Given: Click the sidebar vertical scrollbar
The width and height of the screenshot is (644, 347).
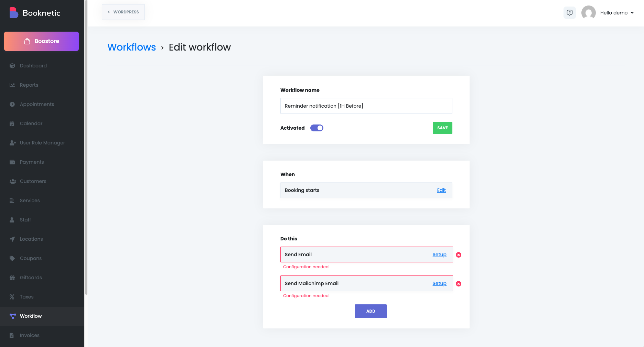Looking at the screenshot, I should tap(86, 148).
